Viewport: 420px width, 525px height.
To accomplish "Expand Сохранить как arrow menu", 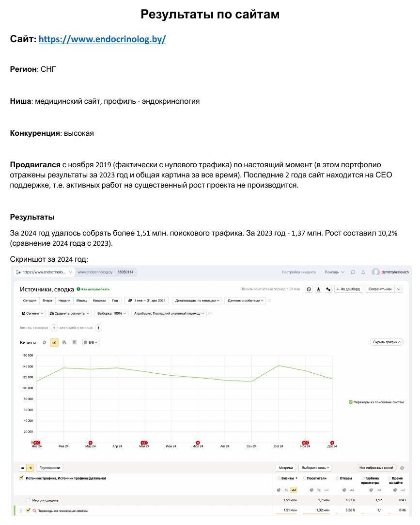I will coord(399,289).
